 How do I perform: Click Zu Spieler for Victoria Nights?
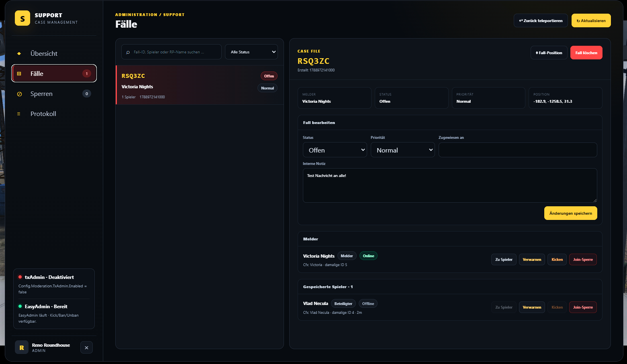pyautogui.click(x=504, y=260)
